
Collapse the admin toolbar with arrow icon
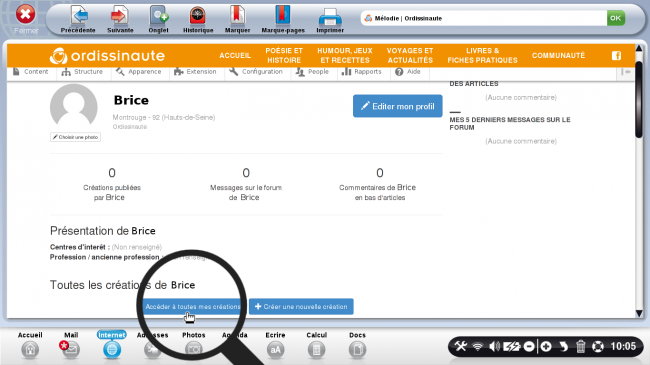coord(626,72)
